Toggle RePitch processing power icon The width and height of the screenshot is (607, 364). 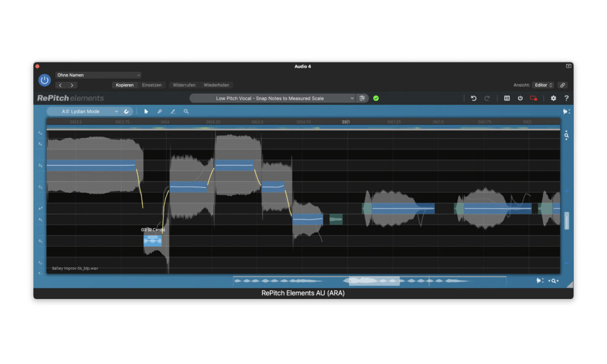(520, 98)
